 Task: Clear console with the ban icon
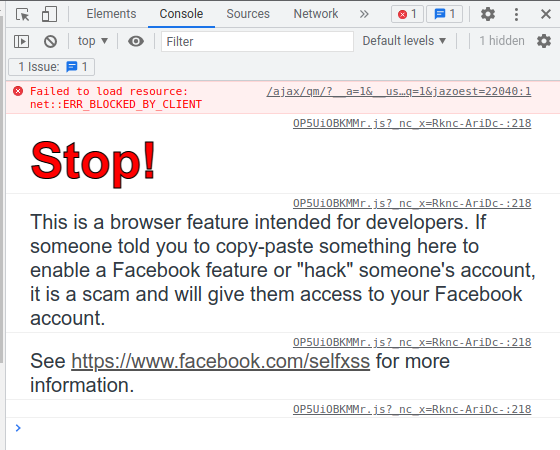[x=50, y=41]
